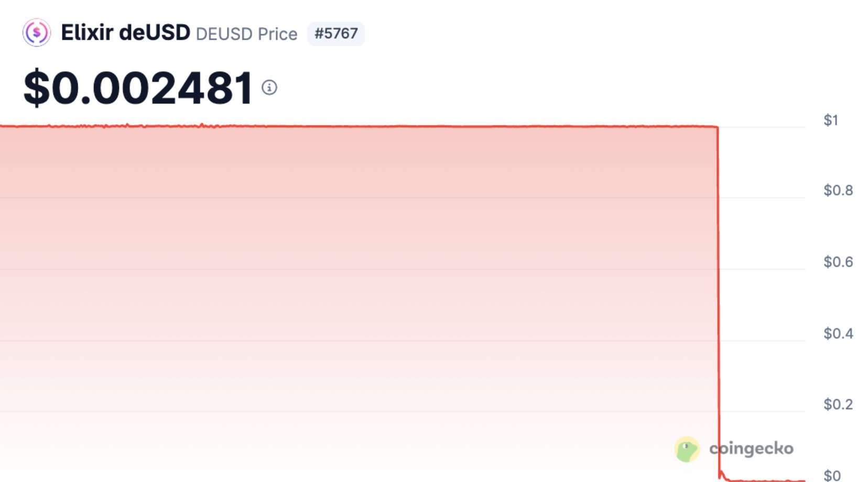Click the $1 y-axis label
Screen dimensions: 868x482
(831, 120)
